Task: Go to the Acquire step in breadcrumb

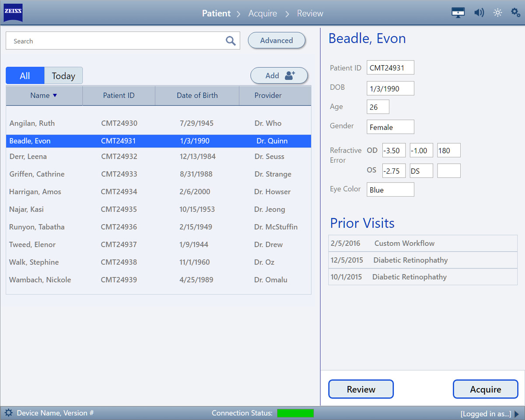Action: 262,14
